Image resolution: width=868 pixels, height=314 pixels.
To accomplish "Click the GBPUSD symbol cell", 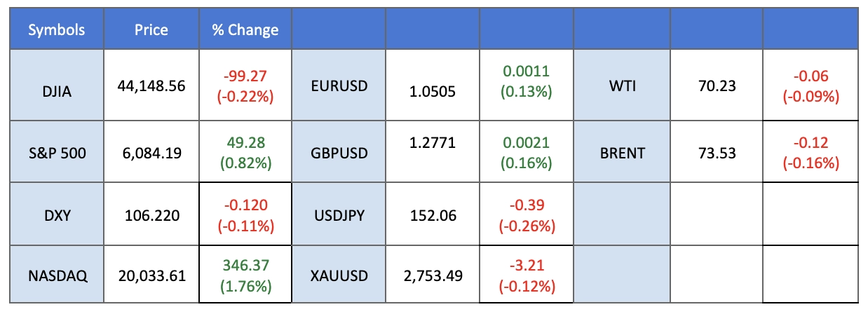I will (339, 152).
